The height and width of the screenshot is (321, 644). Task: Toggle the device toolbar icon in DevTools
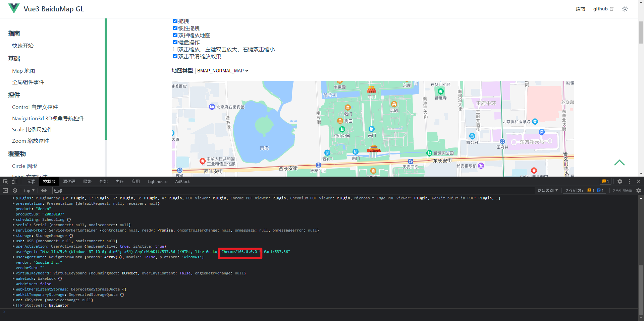click(14, 181)
